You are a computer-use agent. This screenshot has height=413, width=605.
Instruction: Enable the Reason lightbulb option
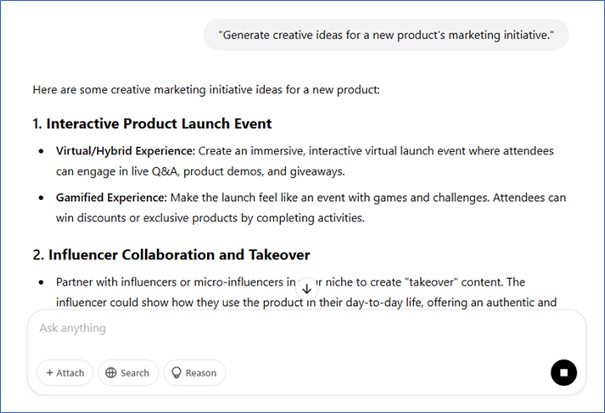point(194,373)
